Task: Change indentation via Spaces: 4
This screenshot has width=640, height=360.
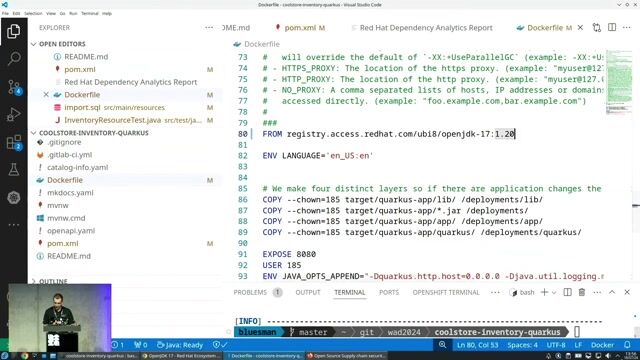Action: [522, 345]
